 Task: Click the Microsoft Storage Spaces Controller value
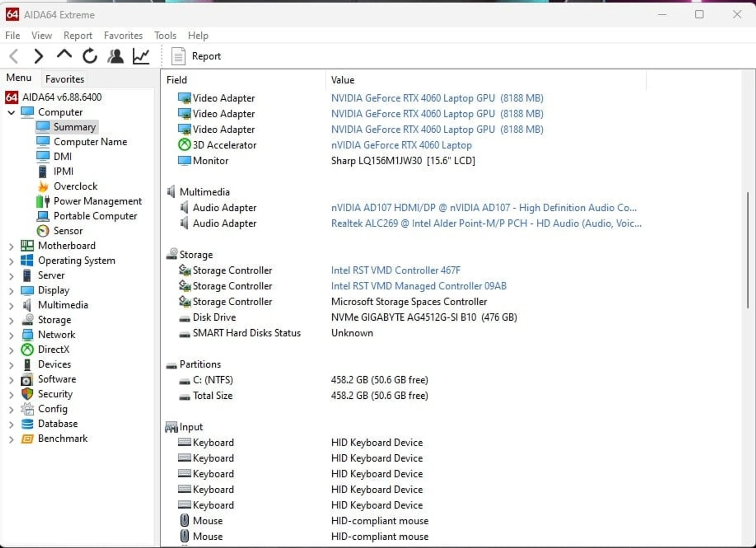click(x=409, y=302)
